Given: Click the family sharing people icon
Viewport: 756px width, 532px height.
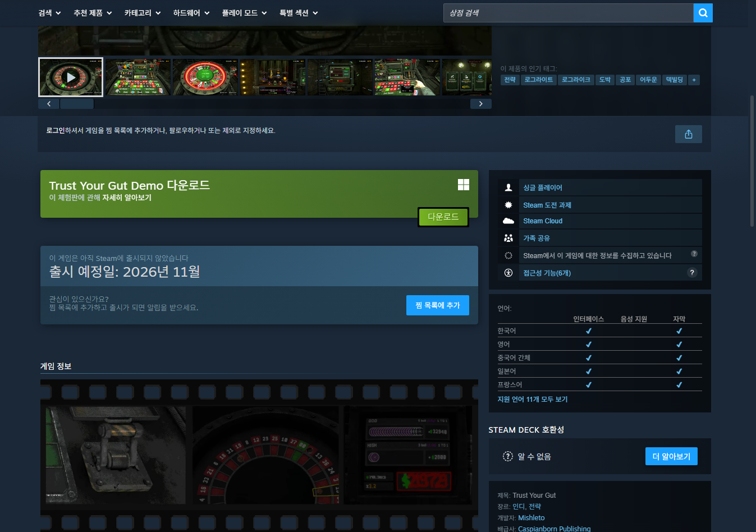Looking at the screenshot, I should coord(508,238).
